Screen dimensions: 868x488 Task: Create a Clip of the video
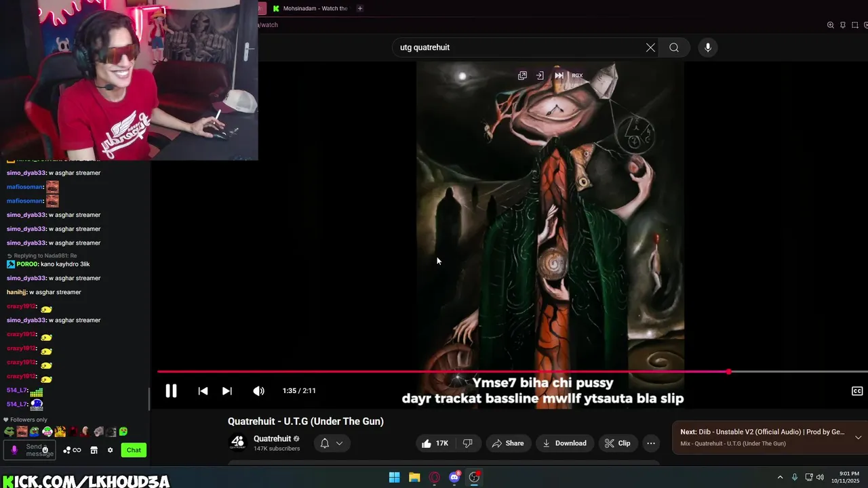(618, 443)
